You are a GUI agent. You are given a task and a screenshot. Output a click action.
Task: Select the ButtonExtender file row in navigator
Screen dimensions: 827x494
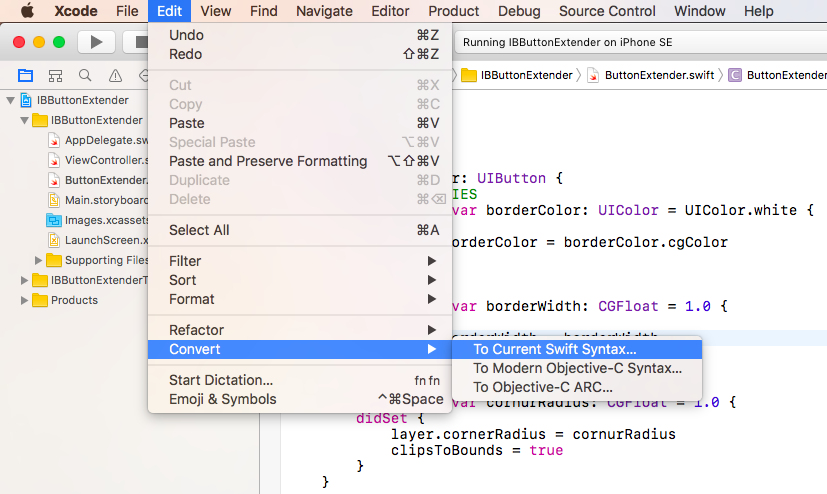pos(74,180)
